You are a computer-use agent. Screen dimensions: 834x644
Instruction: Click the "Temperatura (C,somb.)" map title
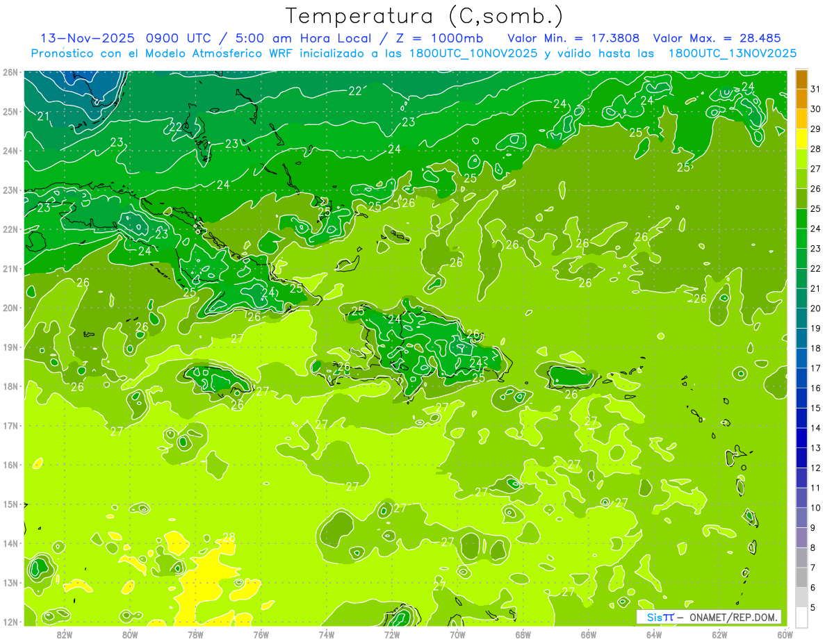point(425,17)
